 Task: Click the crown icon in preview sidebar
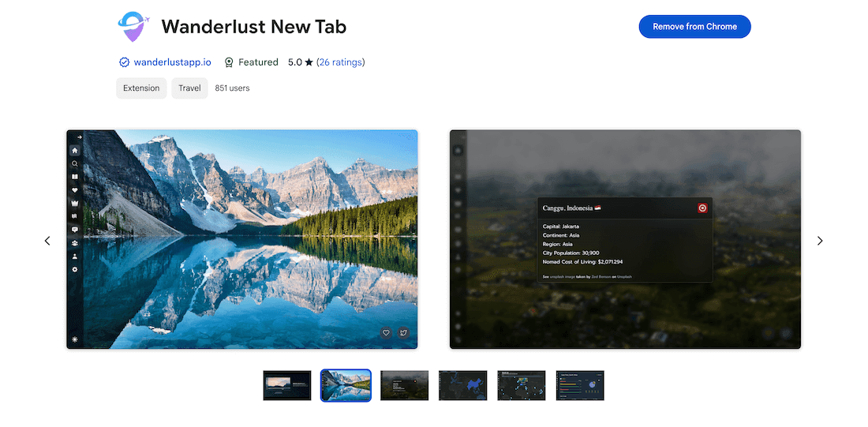(x=75, y=204)
